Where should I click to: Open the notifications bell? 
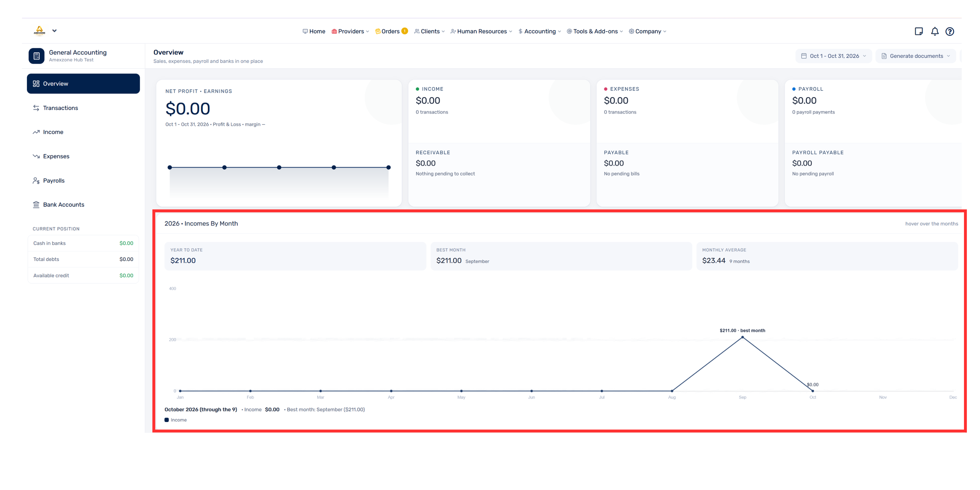click(934, 31)
